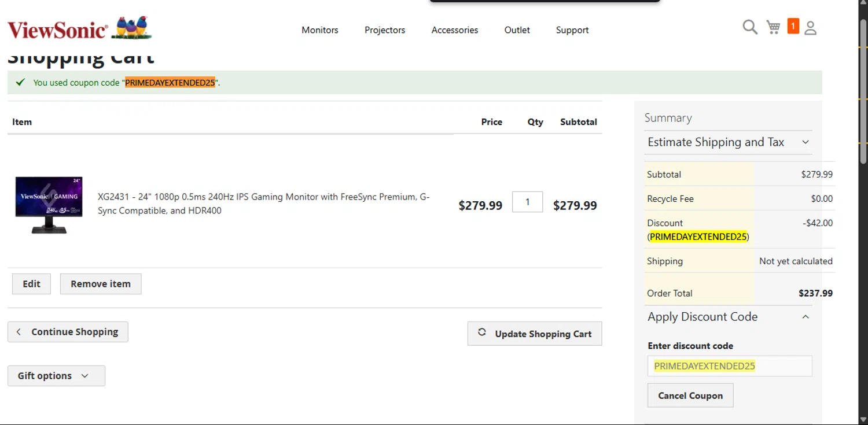Click the 'Enter discount code' label
Viewport: 868px width, 425px height.
(690, 346)
